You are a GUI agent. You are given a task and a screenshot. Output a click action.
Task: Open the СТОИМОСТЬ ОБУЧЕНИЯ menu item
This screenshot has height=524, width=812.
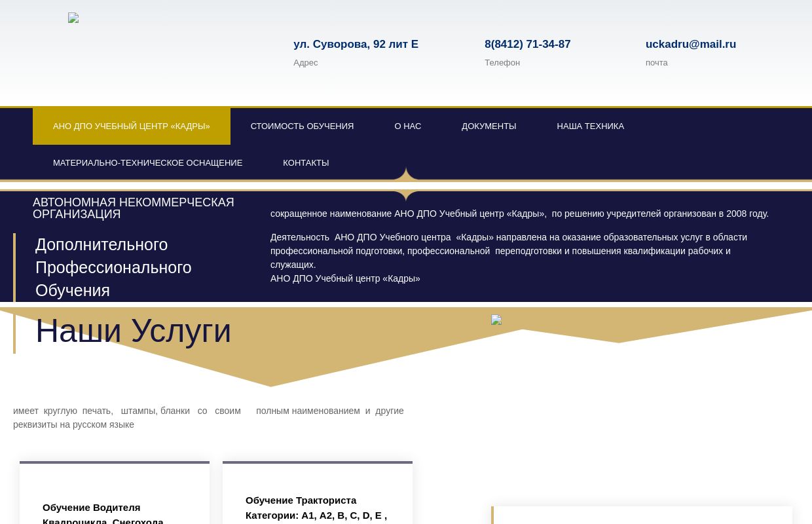click(302, 126)
